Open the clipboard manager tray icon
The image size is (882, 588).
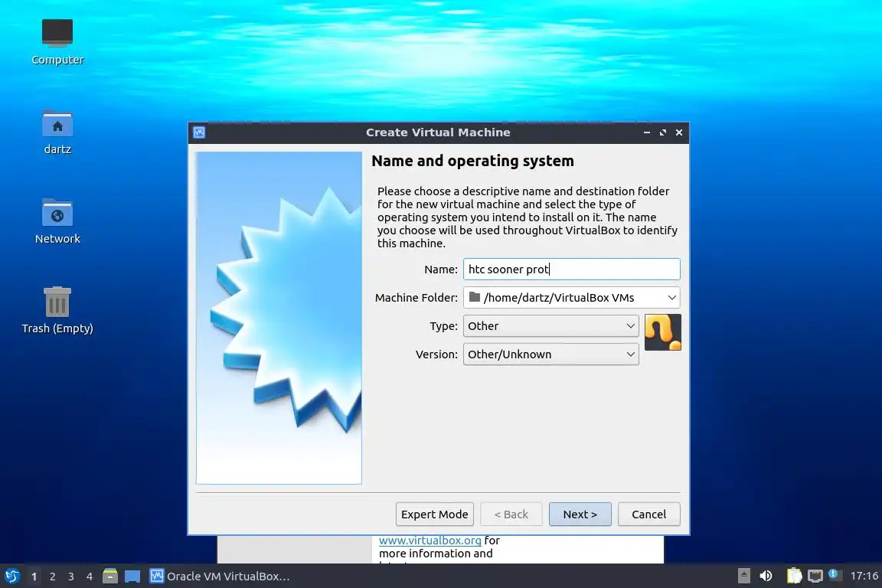(794, 576)
